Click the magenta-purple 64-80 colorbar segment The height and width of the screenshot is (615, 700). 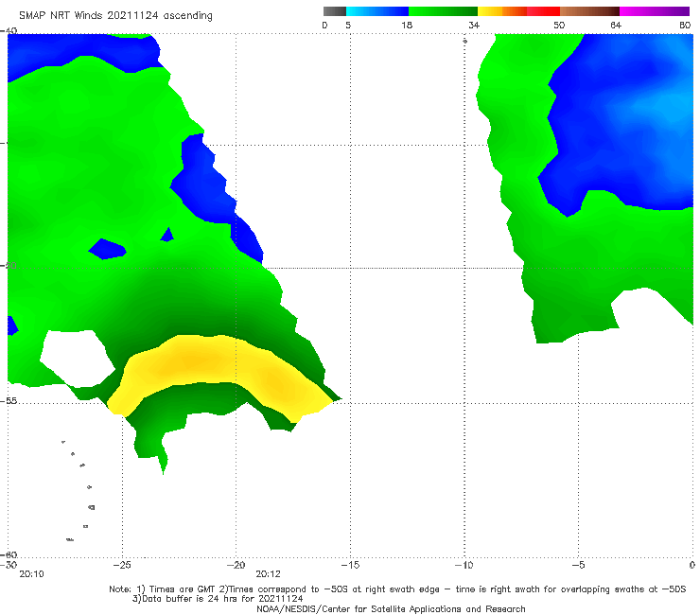[x=655, y=11]
